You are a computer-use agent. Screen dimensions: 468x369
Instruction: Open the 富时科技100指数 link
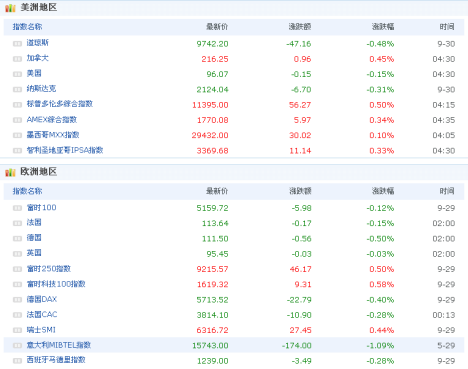pos(56,284)
